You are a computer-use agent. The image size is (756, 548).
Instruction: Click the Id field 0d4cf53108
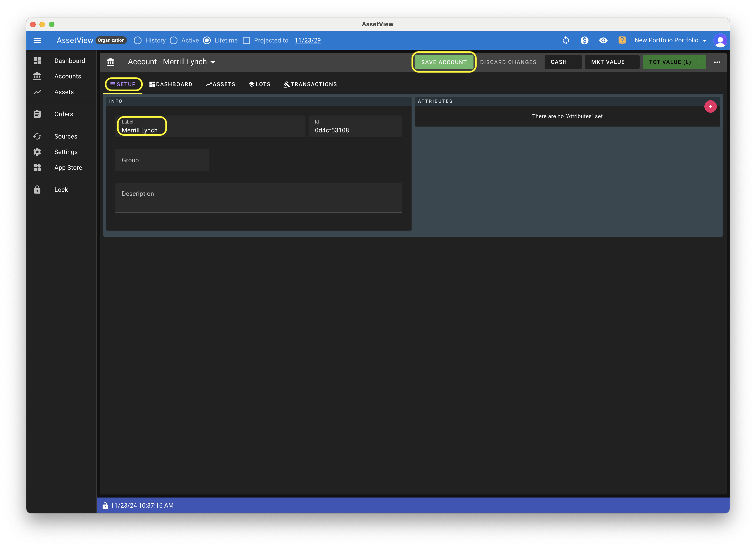tap(355, 126)
